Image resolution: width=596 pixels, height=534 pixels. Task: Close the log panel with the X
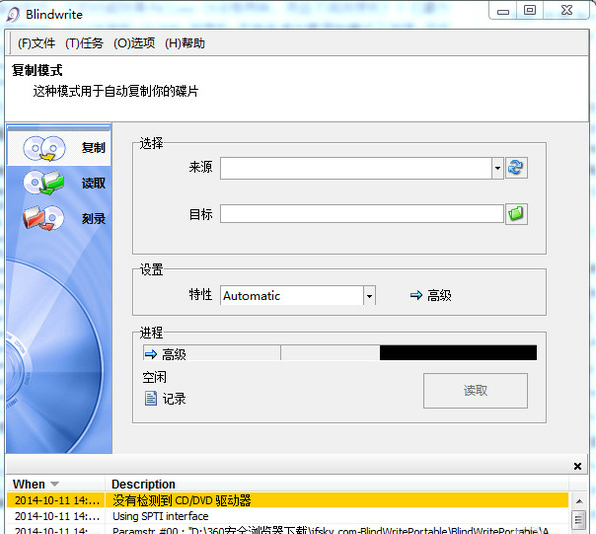(577, 466)
